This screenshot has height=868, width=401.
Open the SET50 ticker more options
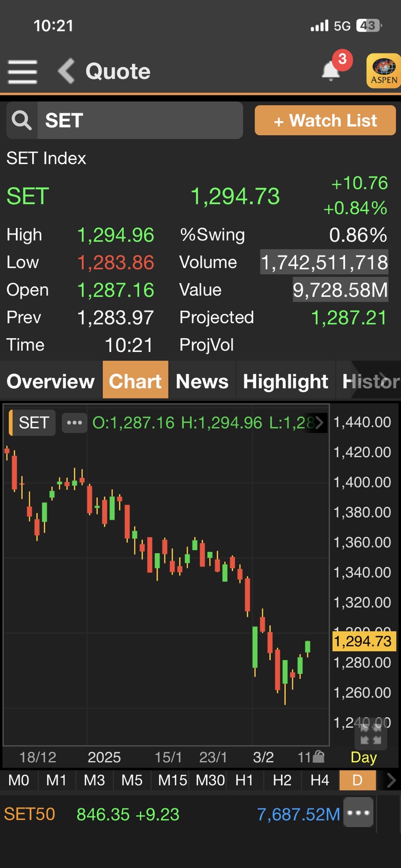tap(359, 813)
